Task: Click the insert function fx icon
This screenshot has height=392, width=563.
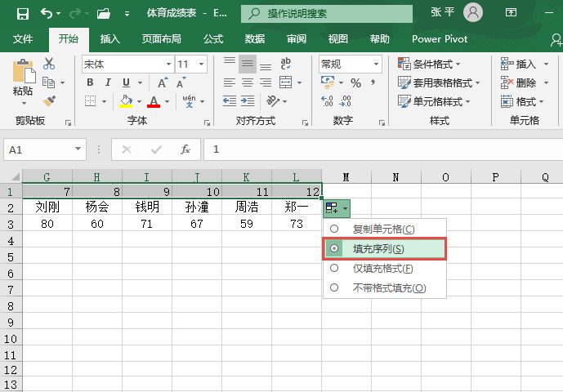Action: [x=185, y=149]
